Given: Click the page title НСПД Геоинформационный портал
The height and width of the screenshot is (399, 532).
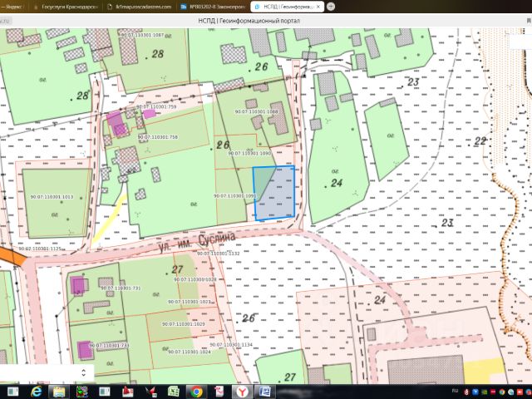Looking at the screenshot, I should (x=249, y=21).
